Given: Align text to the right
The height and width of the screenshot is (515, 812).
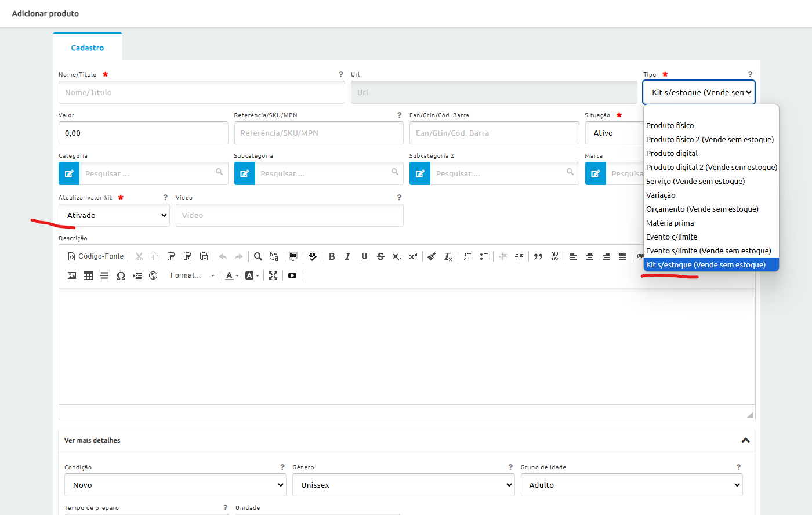Looking at the screenshot, I should coord(606,256).
